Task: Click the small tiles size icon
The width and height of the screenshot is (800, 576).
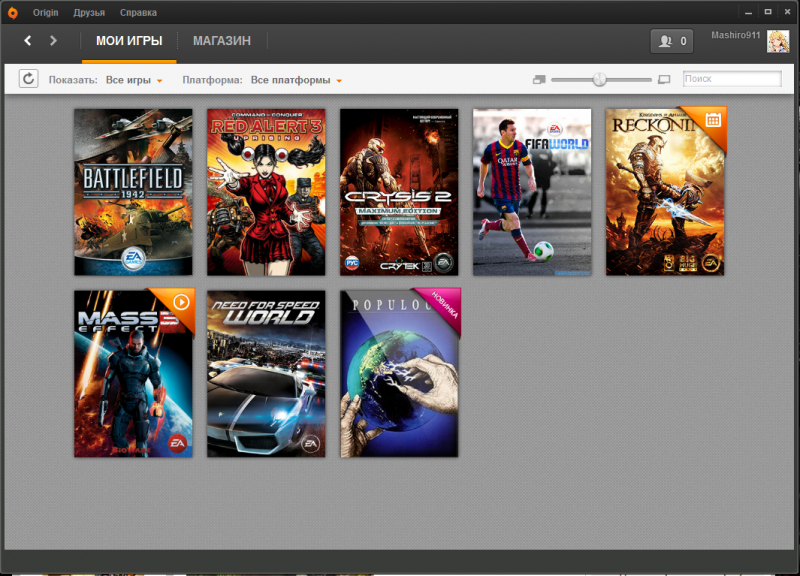Action: [x=539, y=80]
